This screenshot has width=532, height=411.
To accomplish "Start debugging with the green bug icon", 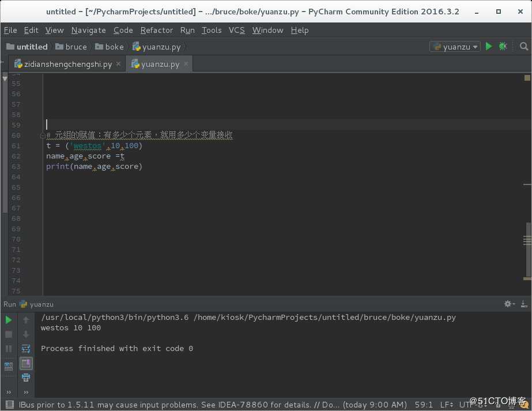I will coord(503,47).
